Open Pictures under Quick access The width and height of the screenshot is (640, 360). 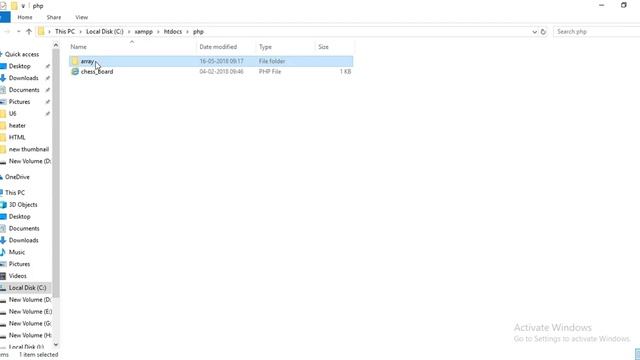[x=19, y=102]
